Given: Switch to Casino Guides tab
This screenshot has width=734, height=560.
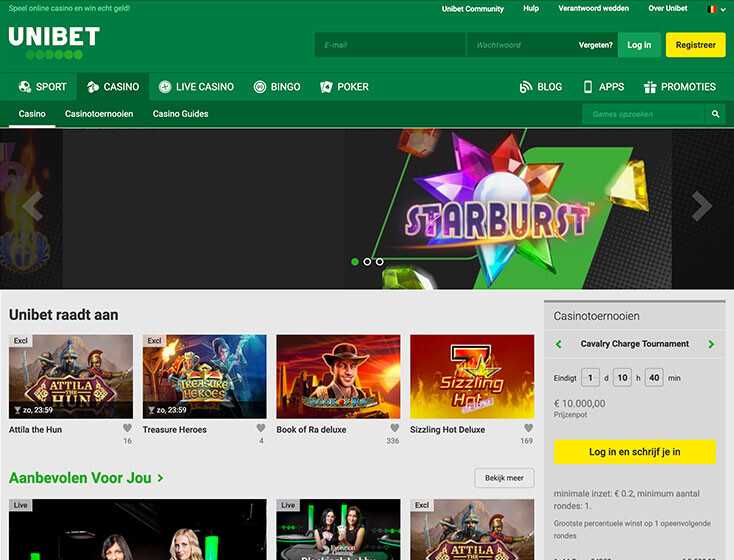Looking at the screenshot, I should point(180,114).
